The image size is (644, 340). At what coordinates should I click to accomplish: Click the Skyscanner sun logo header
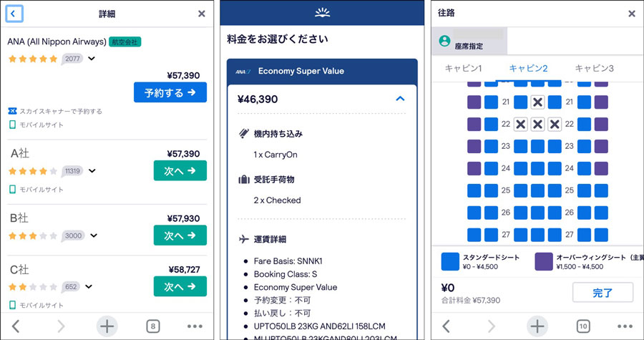coord(323,13)
